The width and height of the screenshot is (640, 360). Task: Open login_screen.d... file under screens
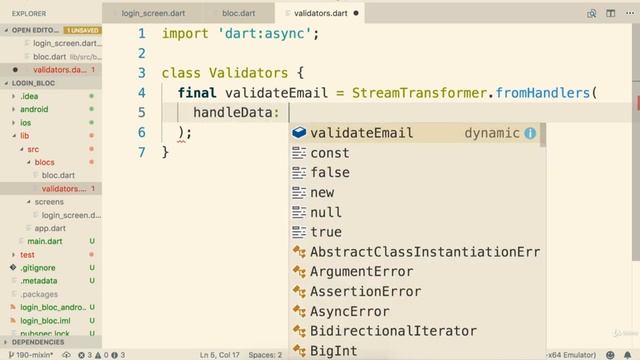[71, 215]
